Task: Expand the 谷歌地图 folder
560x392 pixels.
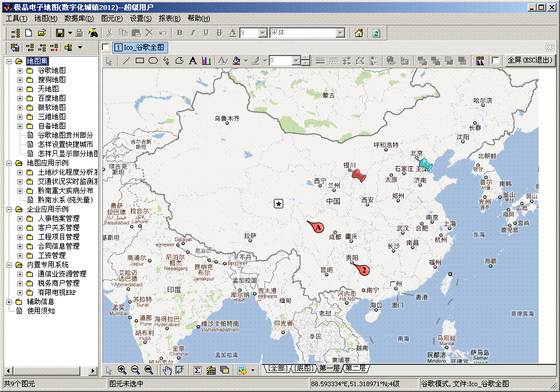Action: click(x=20, y=71)
